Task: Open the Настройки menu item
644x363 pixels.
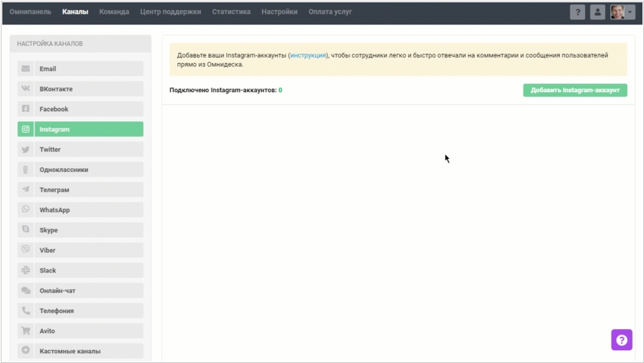Action: click(279, 12)
